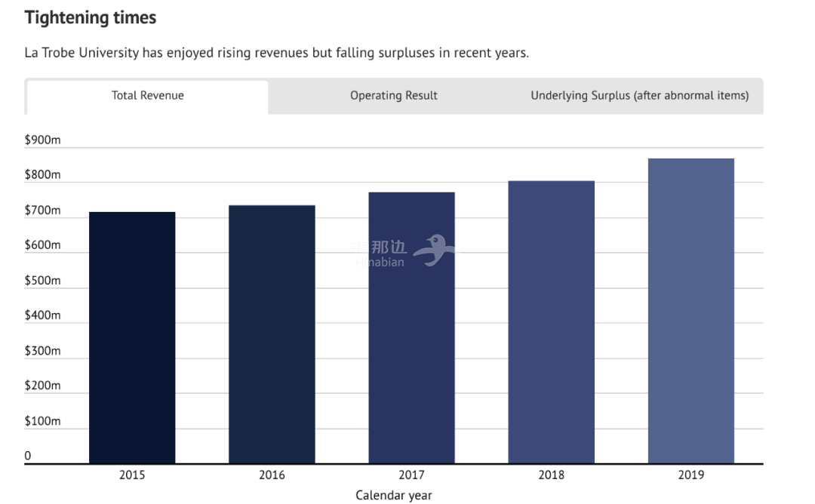
Task: Select the Total Revenue tab
Action: coord(148,96)
